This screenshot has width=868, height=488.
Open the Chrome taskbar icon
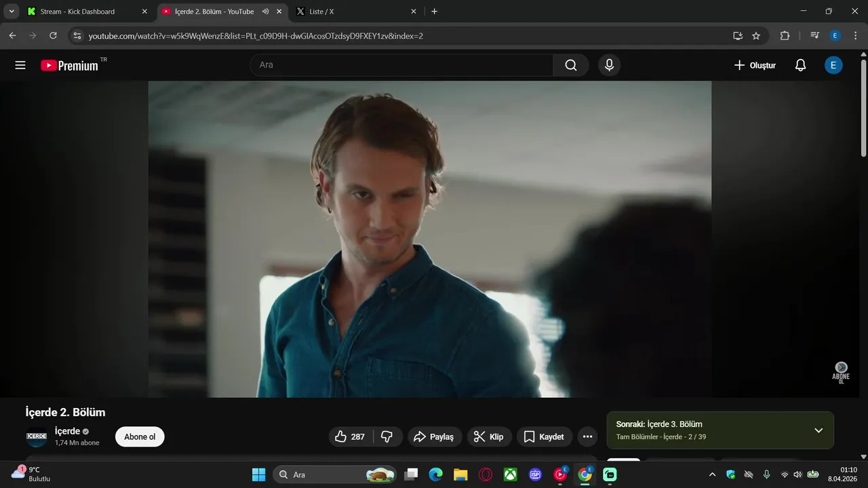pos(585,474)
